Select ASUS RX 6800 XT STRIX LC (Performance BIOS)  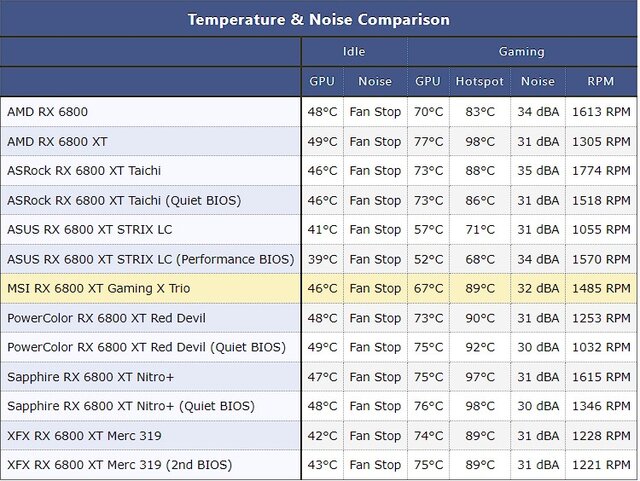(150, 259)
